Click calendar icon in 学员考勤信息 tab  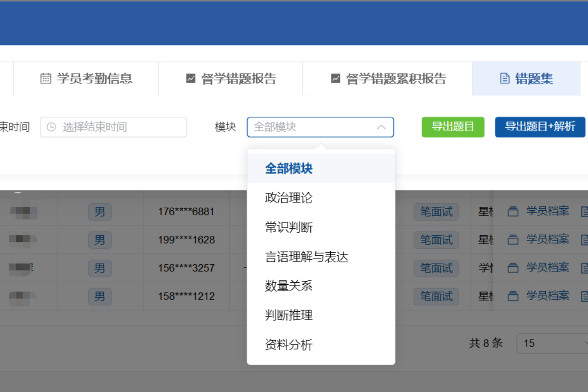(46, 78)
